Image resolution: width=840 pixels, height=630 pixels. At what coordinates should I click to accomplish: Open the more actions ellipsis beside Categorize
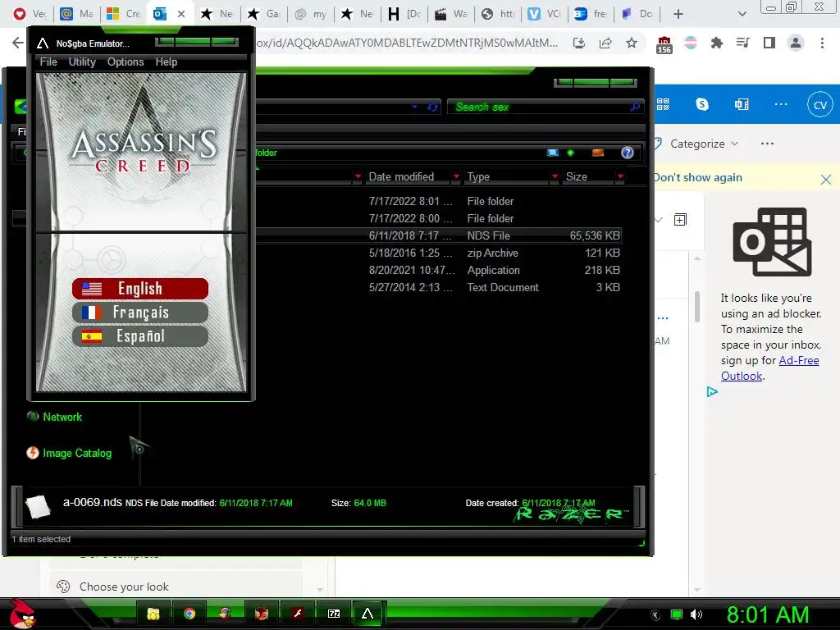767,144
